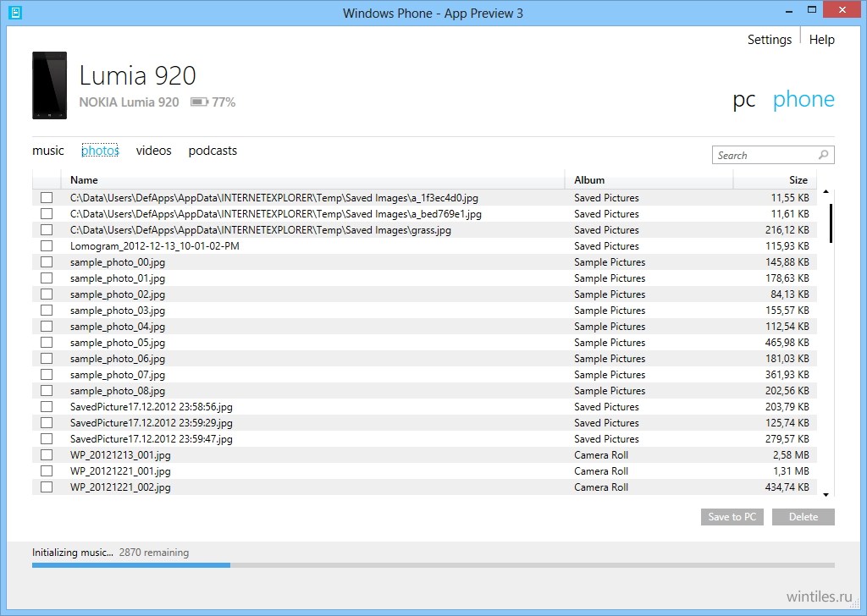Screen dimensions: 867x616
Task: Click size value 216,12 KB
Action: pyautogui.click(x=787, y=230)
